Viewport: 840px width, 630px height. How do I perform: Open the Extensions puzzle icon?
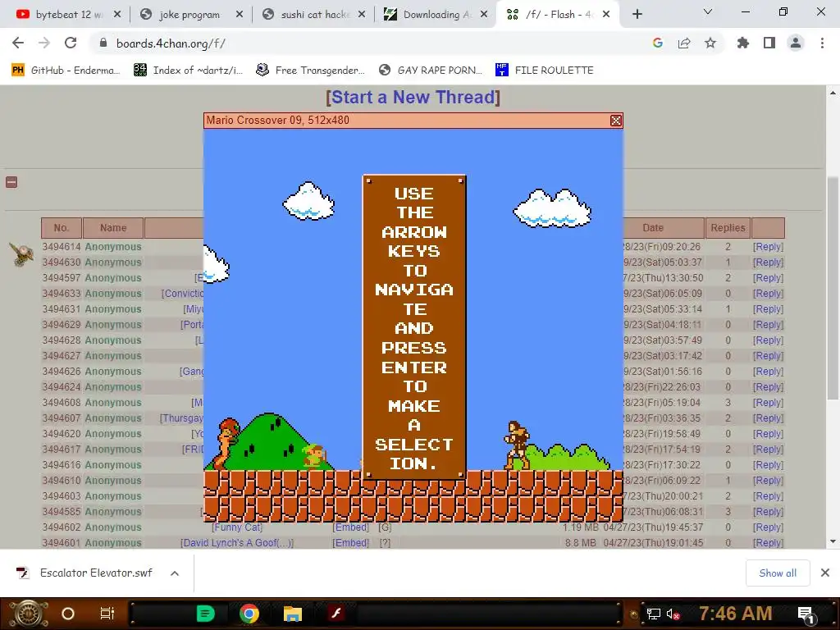tap(743, 43)
